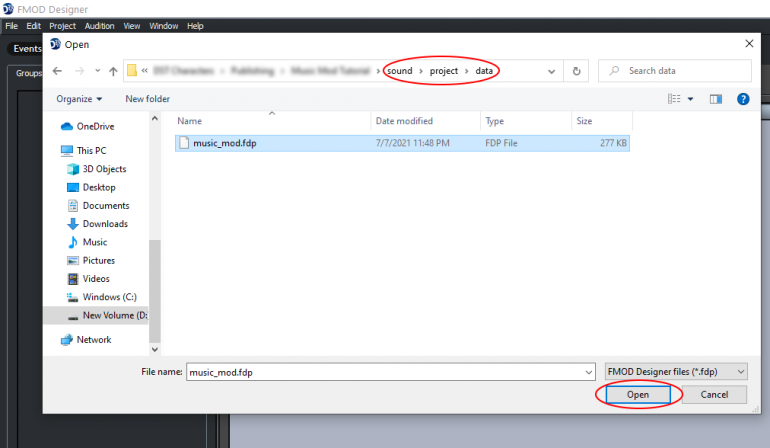This screenshot has width=770, height=448.
Task: Click the Open button
Action: [638, 394]
